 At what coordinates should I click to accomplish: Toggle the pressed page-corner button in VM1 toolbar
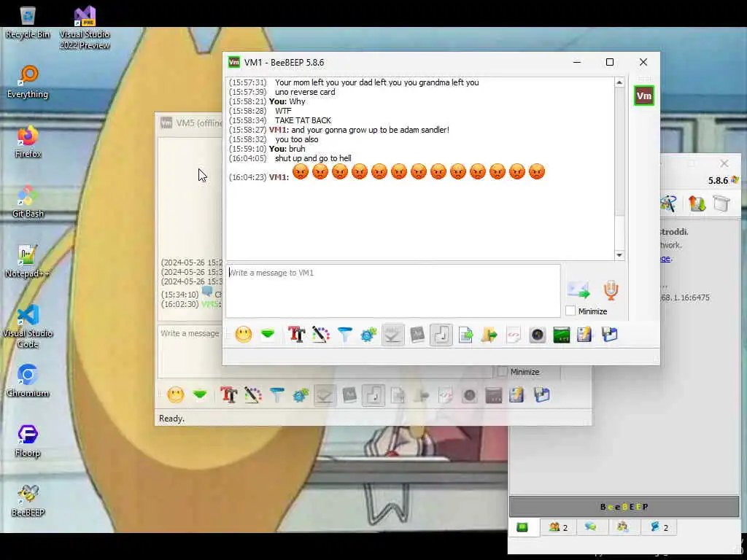pos(441,335)
